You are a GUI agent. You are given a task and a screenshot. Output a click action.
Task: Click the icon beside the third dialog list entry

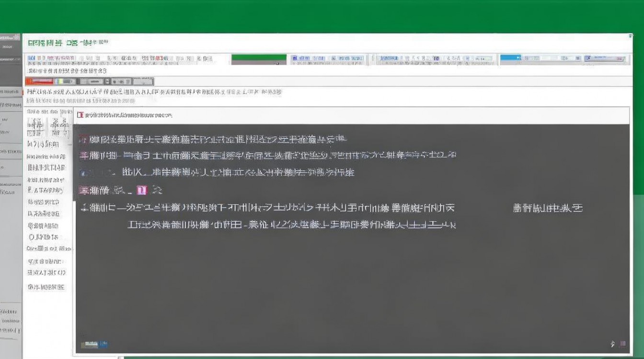tap(84, 172)
